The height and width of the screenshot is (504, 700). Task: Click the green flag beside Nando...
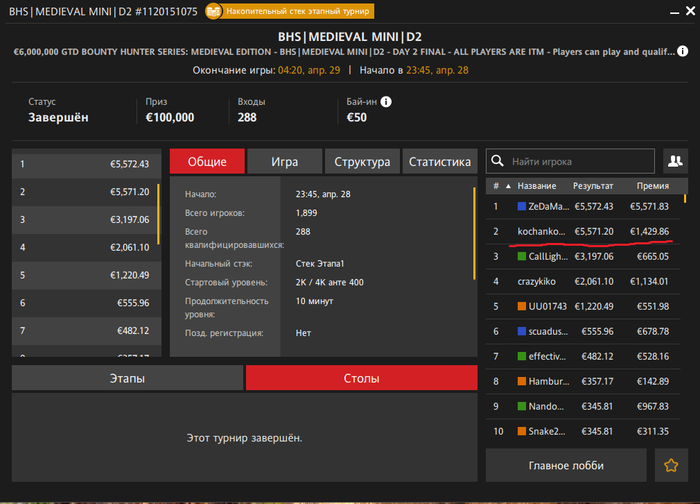521,406
